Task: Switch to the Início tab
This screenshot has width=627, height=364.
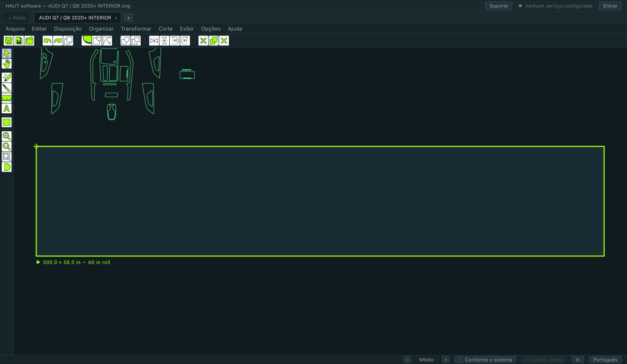Action: [17, 18]
